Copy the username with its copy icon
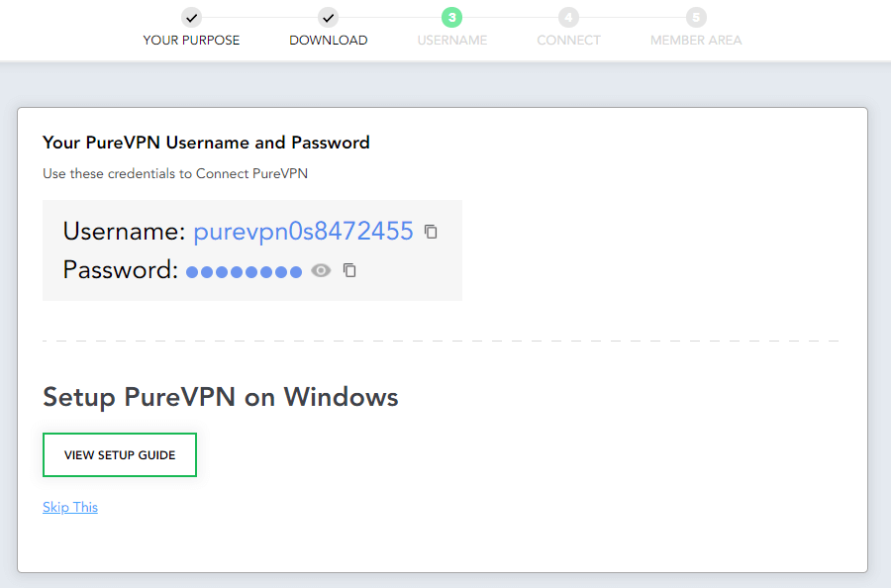 [431, 232]
